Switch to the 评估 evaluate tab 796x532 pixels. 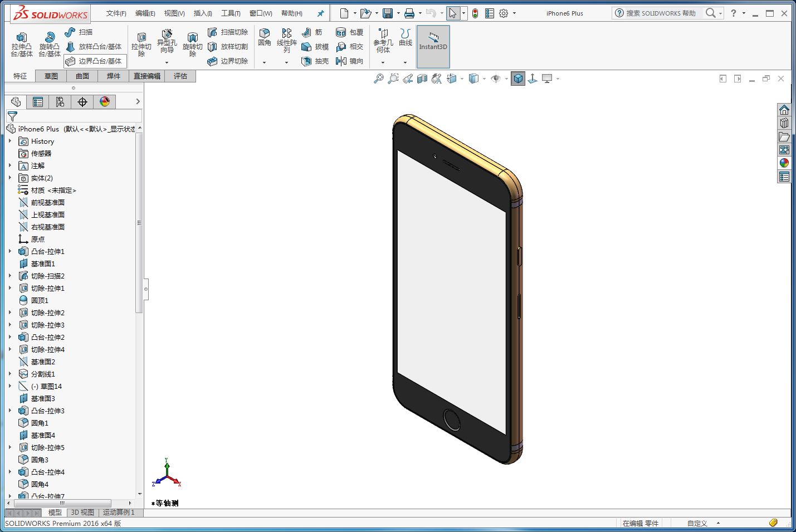180,76
